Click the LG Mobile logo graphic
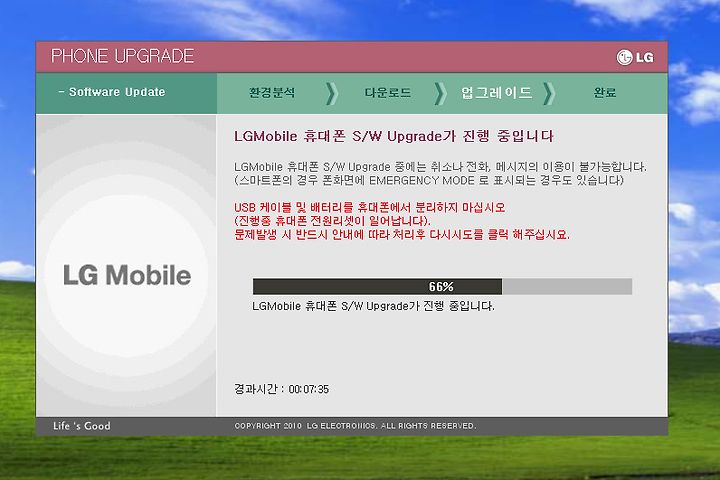The height and width of the screenshot is (480, 720). pos(127,275)
